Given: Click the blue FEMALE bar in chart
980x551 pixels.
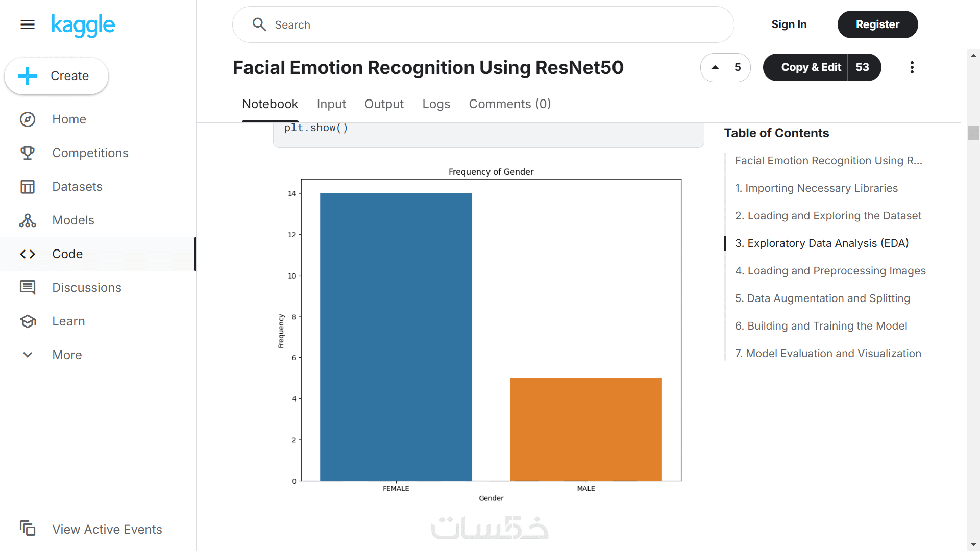Looking at the screenshot, I should [396, 337].
